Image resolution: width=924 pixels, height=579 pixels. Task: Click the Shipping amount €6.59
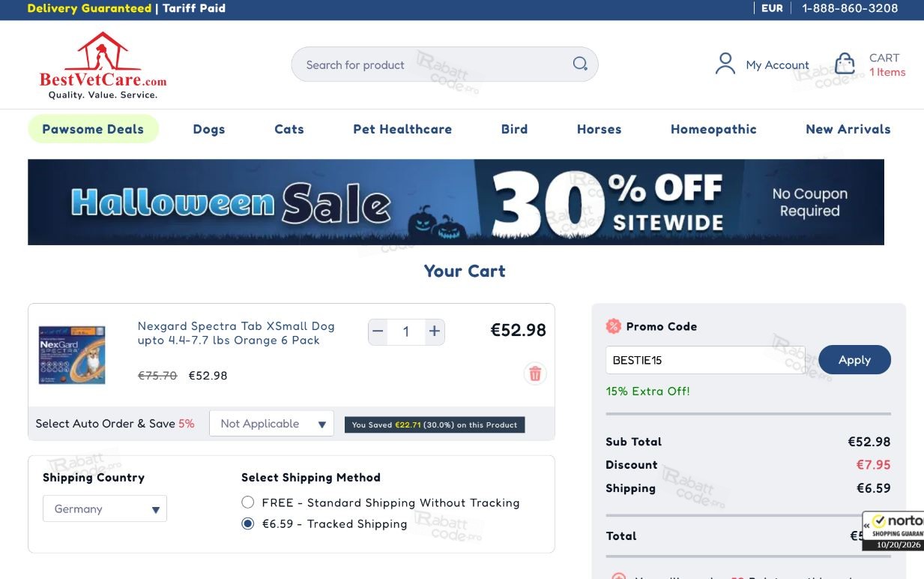(x=874, y=488)
